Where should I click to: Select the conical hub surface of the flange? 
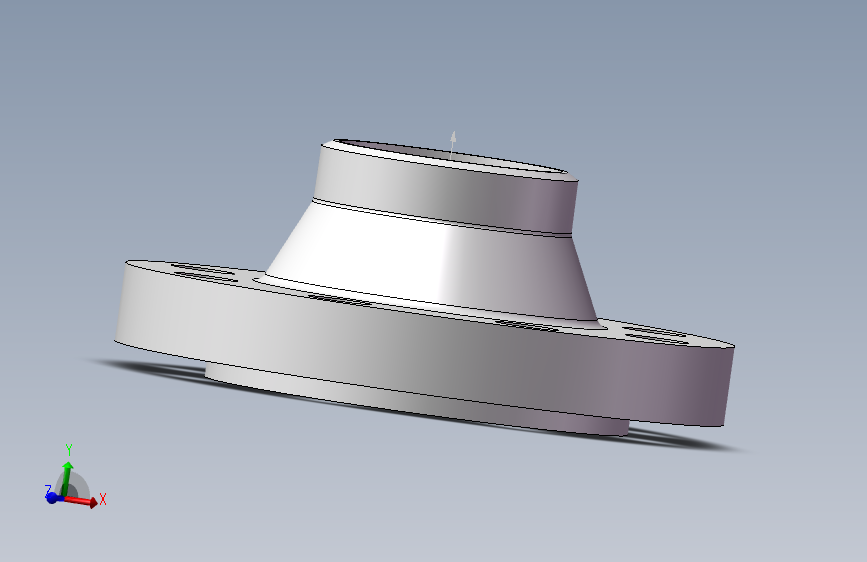[431, 260]
